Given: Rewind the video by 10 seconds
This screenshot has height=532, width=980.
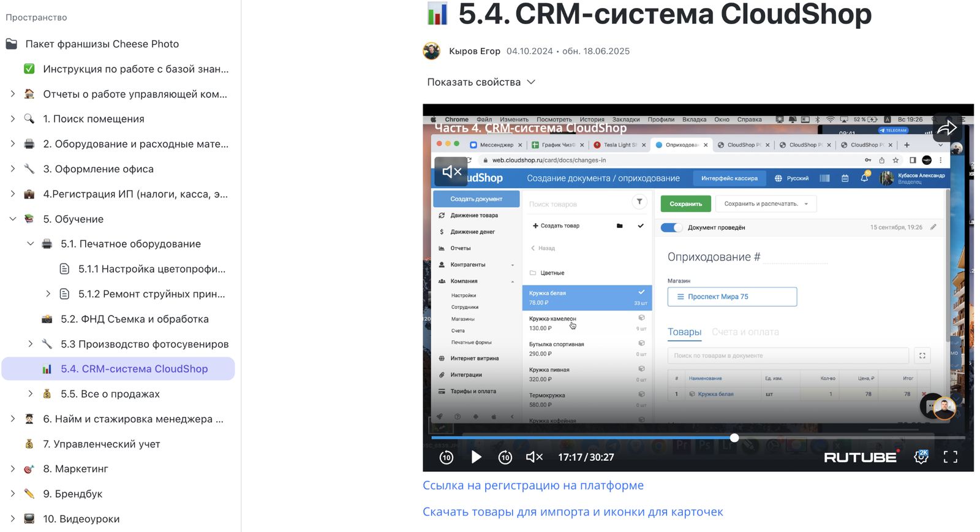Looking at the screenshot, I should (x=447, y=457).
